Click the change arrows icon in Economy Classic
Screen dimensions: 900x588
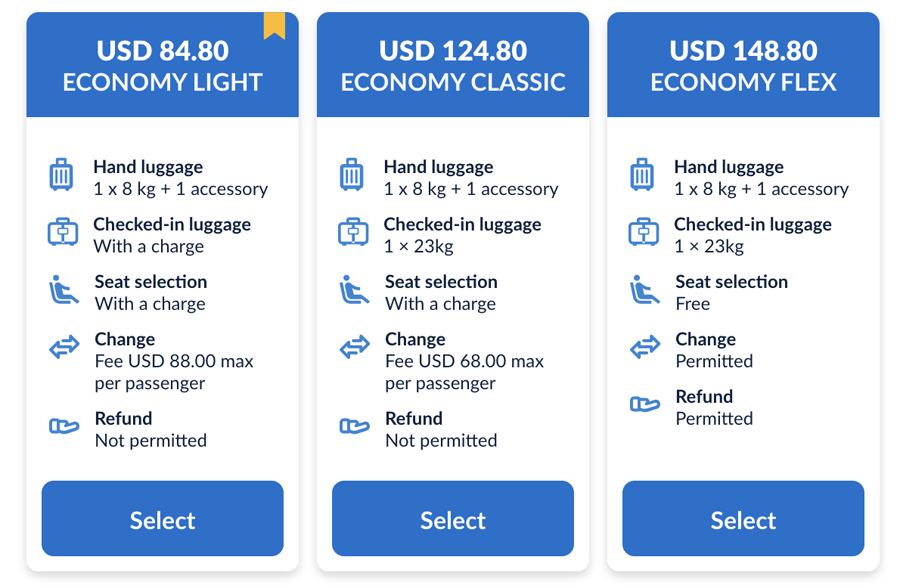coord(354,347)
